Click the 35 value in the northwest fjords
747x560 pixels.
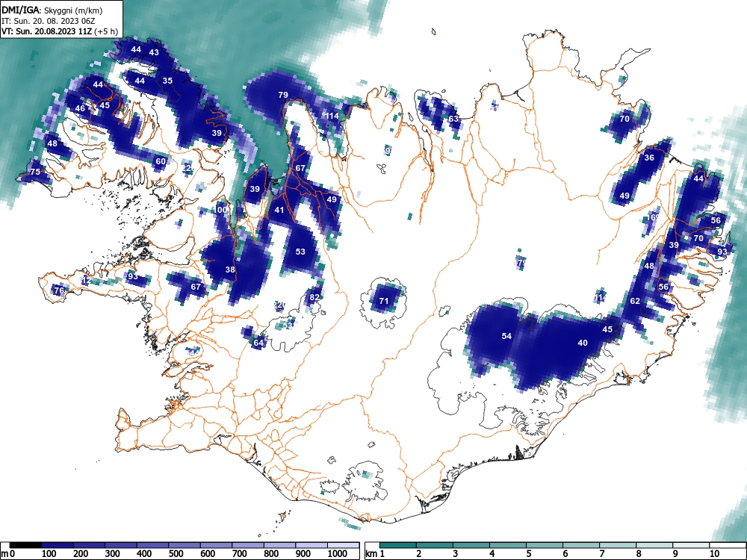(167, 81)
